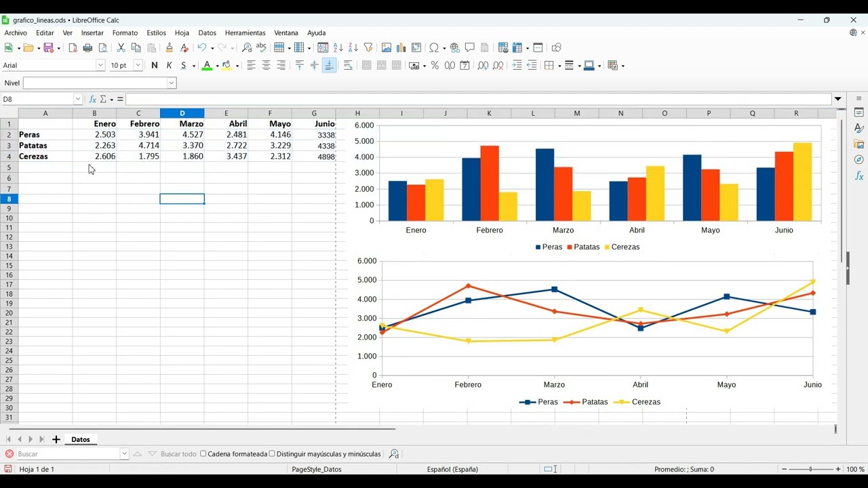Viewport: 868px width, 488px height.
Task: Click into the formula input line
Action: tap(479, 100)
